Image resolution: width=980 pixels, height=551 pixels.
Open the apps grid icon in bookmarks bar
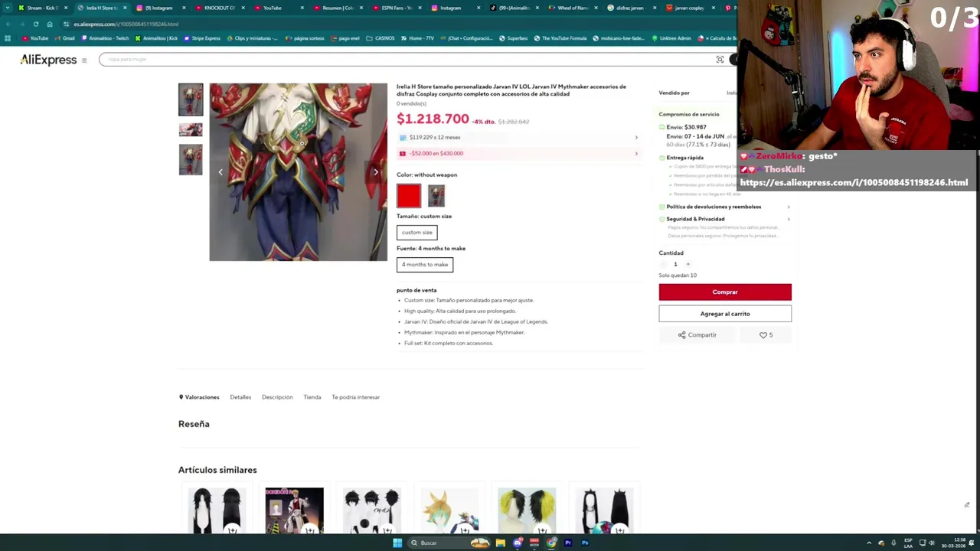coord(8,38)
